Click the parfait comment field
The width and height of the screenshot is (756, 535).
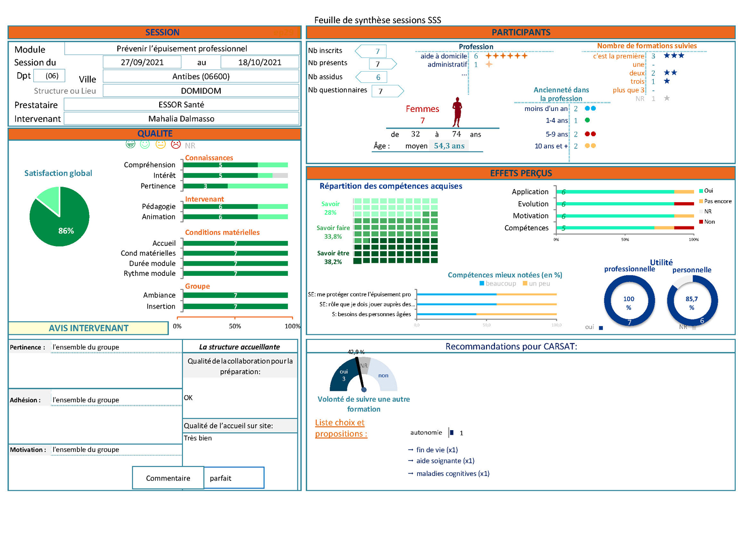(x=234, y=478)
